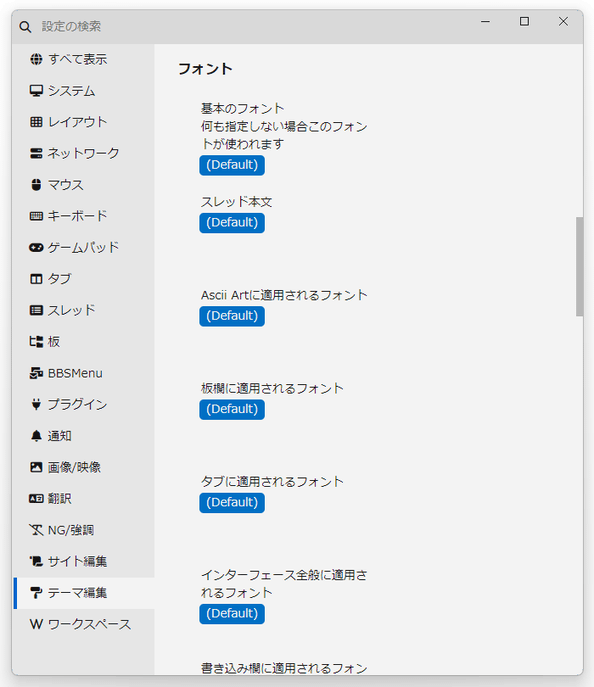Click the vertical scrollbar thumb
Screen dimensions: 594x687
point(579,266)
